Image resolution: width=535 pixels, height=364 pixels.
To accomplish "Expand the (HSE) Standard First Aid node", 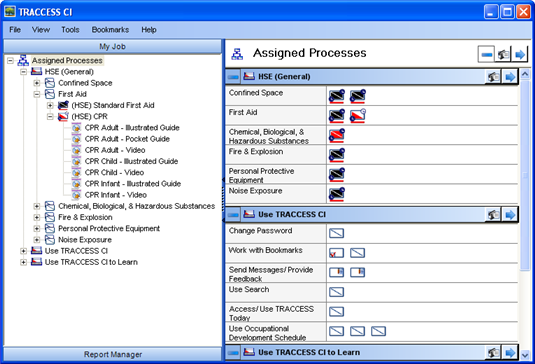I will coord(50,105).
